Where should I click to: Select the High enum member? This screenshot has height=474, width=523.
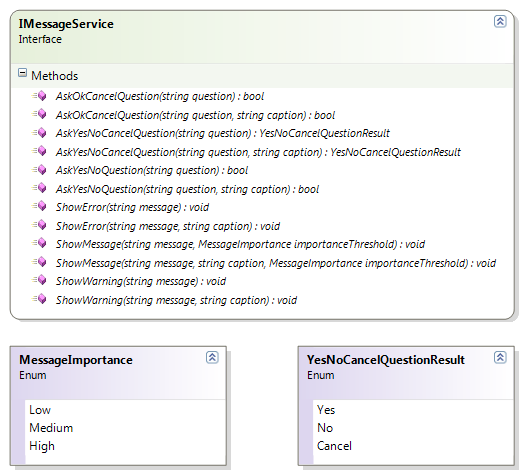tap(42, 446)
